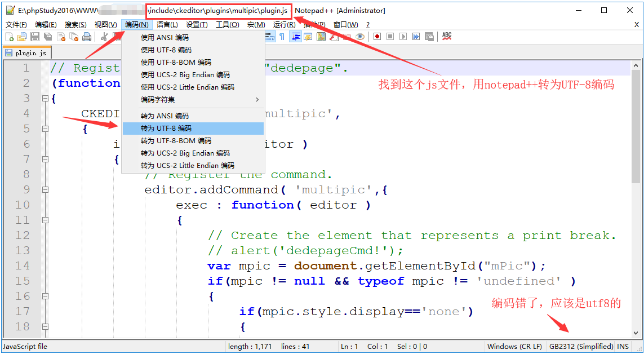Toggle Show All Characters pilcrow icon
644x354 pixels.
(282, 37)
